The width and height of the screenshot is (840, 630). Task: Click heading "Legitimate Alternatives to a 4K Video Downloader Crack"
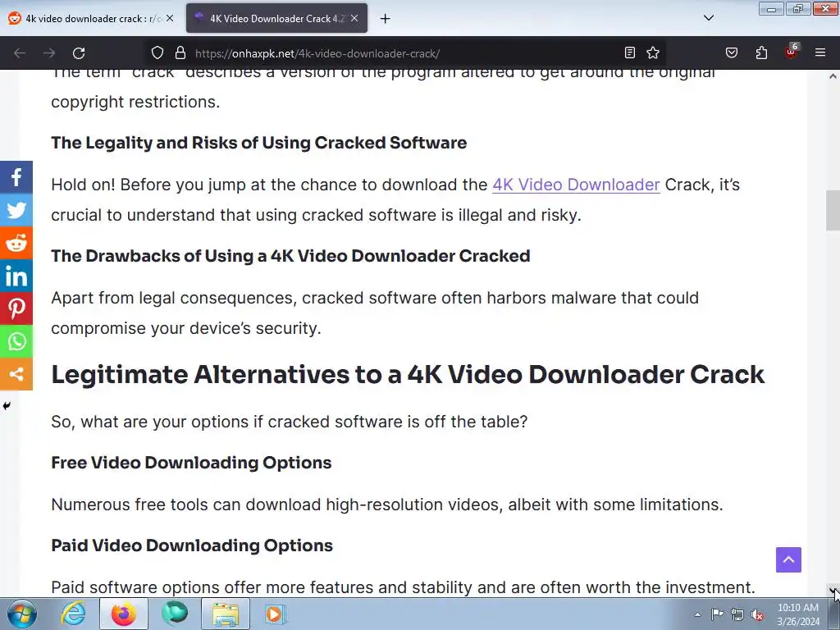pyautogui.click(x=408, y=374)
